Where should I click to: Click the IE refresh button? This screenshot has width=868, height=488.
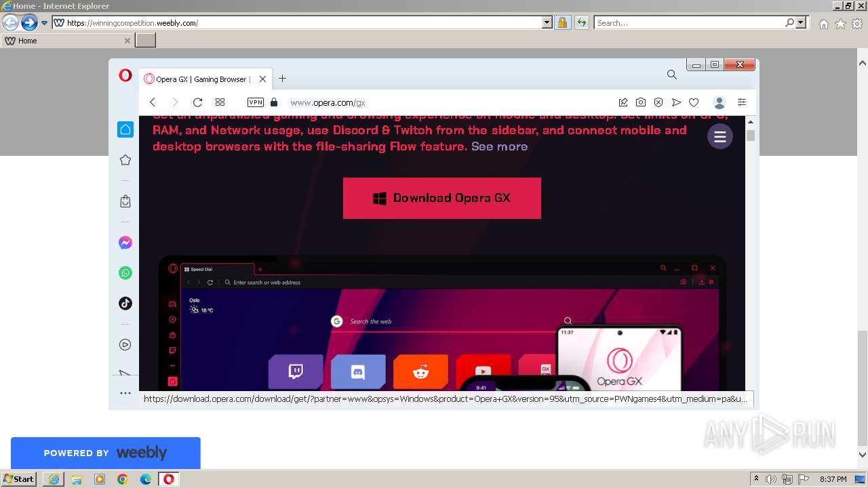point(581,22)
